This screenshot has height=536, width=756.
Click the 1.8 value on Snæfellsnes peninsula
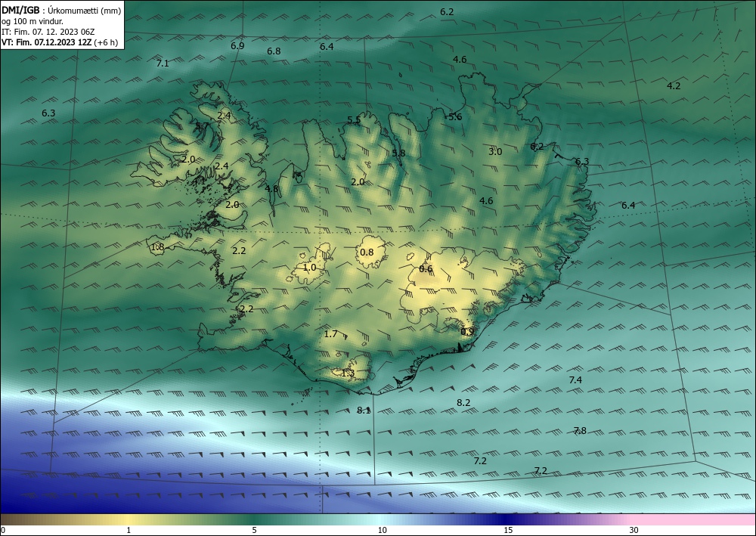(158, 247)
